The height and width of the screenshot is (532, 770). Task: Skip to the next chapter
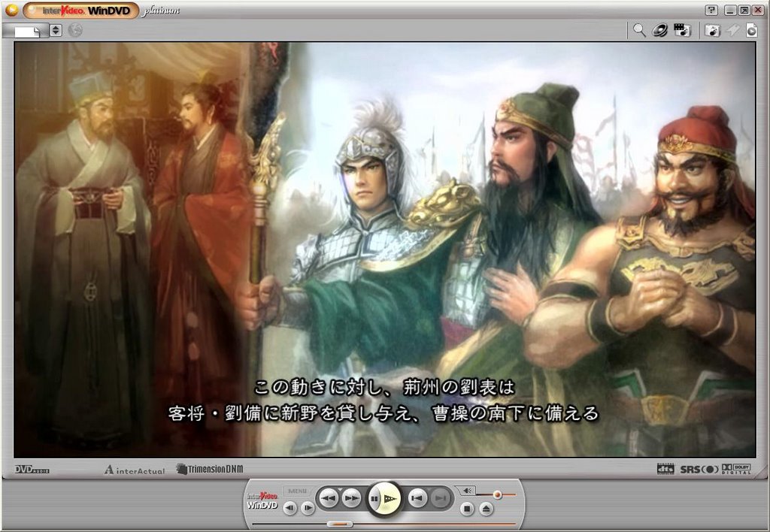pyautogui.click(x=441, y=498)
